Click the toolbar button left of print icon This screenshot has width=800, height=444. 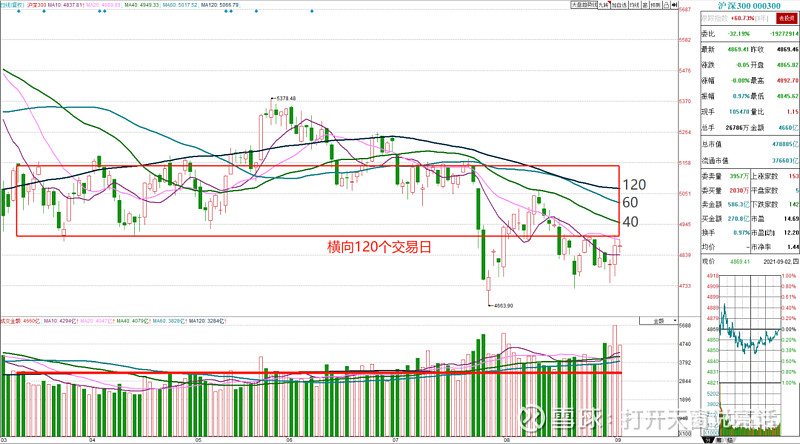pyautogui.click(x=656, y=5)
